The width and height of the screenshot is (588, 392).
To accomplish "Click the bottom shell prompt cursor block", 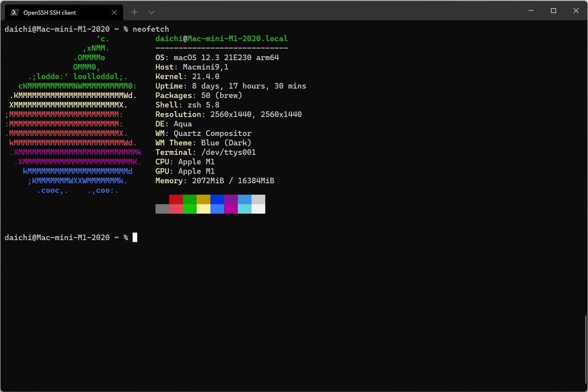I will [x=135, y=238].
